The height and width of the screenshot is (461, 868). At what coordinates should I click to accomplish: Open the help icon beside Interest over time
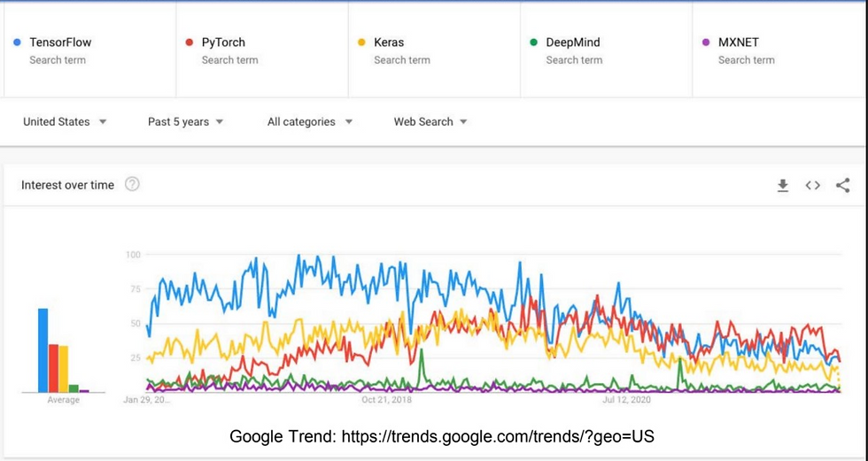click(x=132, y=184)
